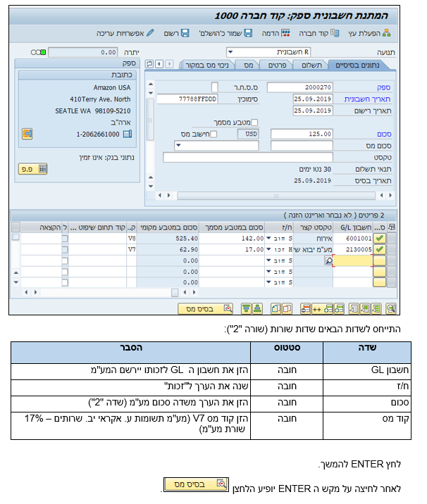This screenshot has width=427, height=504.
Task: Click the company code (קוד חברה) toolbar icon
Action: pos(335,33)
